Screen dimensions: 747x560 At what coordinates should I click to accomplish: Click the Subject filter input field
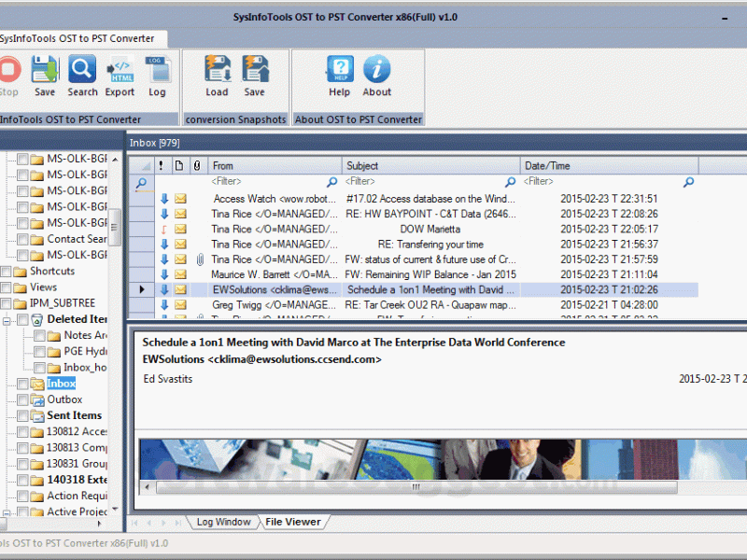[424, 181]
